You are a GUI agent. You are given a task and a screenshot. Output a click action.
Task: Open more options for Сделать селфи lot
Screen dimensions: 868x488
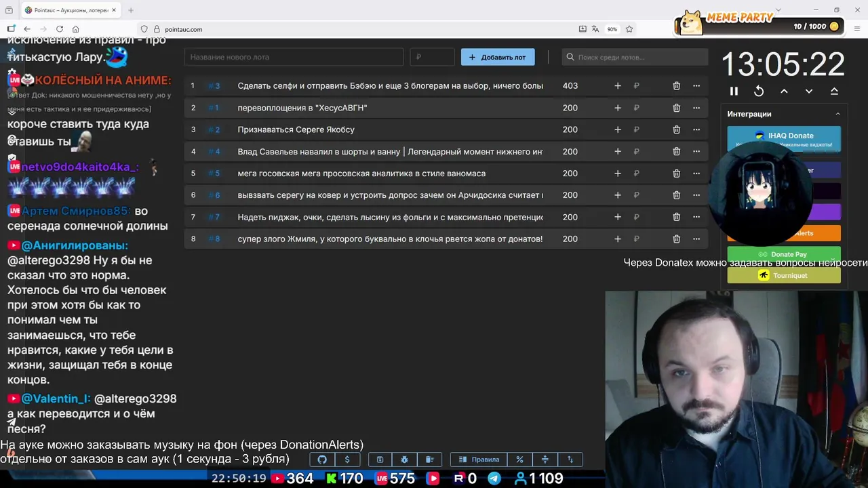click(x=696, y=86)
